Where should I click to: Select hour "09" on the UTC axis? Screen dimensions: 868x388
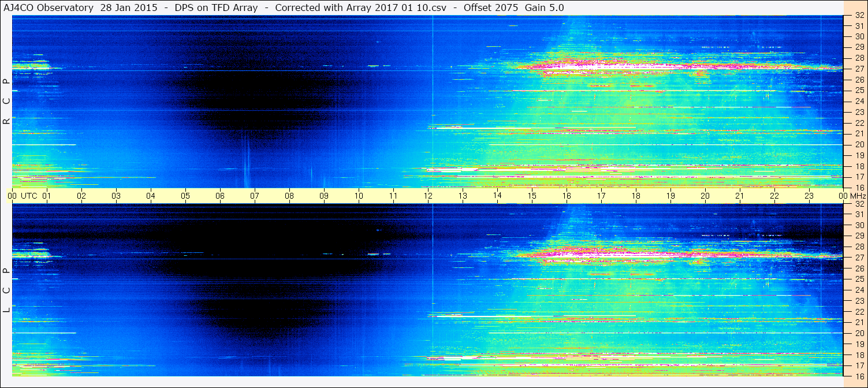(x=324, y=196)
